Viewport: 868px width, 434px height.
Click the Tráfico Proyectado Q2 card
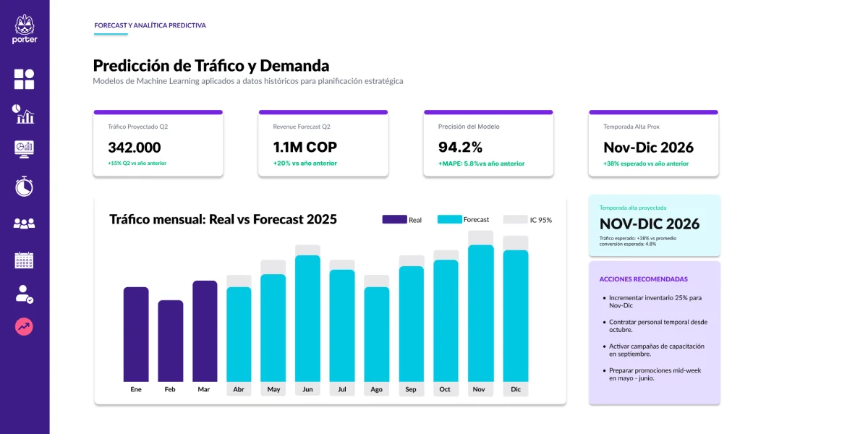(158, 142)
